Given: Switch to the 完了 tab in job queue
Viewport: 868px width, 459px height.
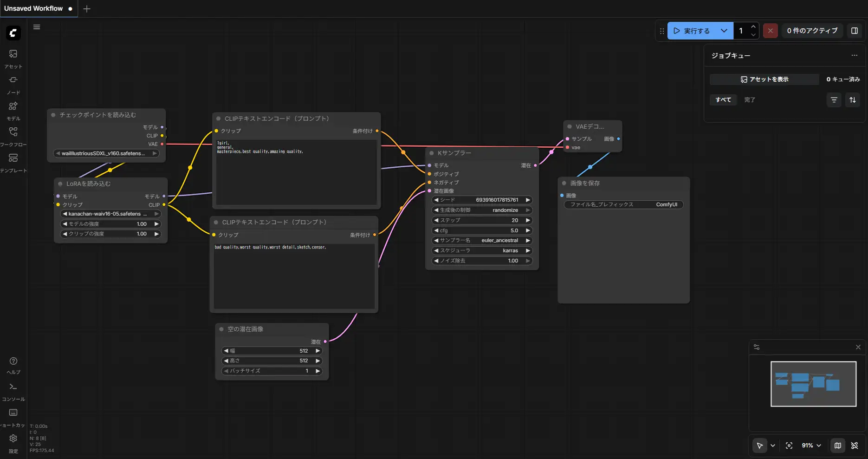Looking at the screenshot, I should (749, 100).
